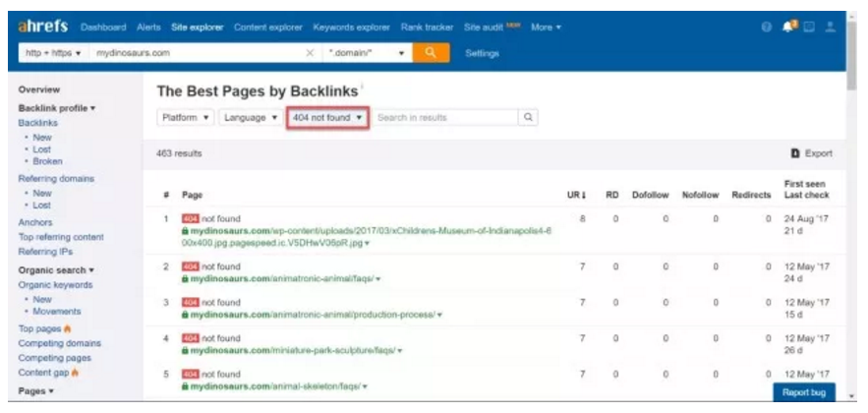Click the magnifier icon in Search in results
Image resolution: width=868 pixels, height=413 pixels.
point(528,117)
